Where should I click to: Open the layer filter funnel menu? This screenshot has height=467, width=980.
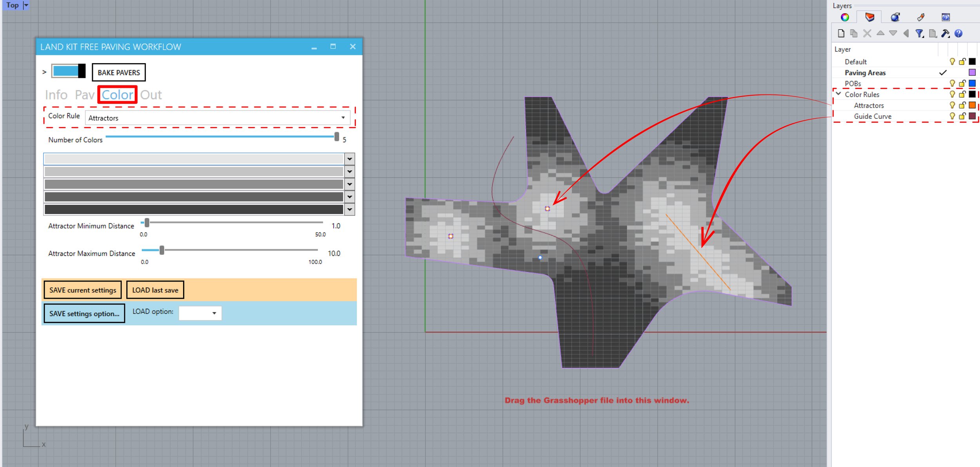coord(919,33)
